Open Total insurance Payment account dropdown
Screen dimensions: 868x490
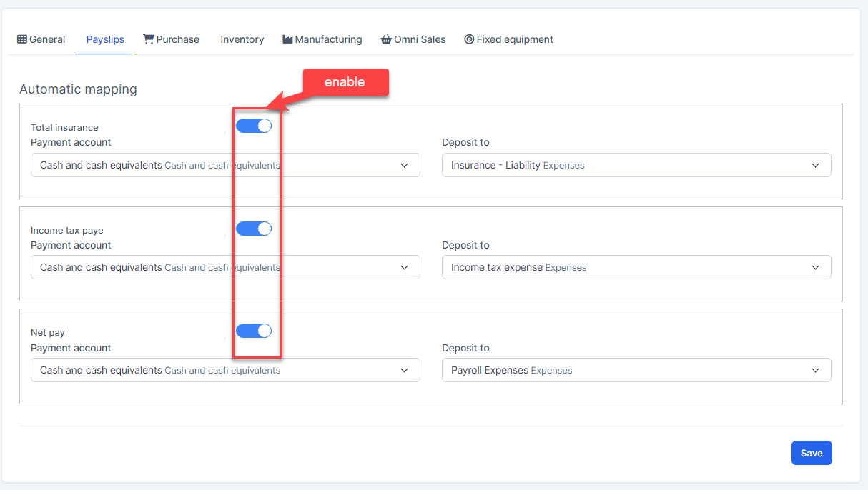225,165
